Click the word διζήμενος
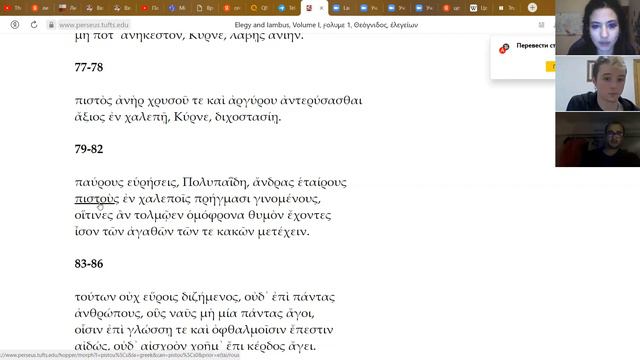The width and height of the screenshot is (640, 360). pos(211,297)
